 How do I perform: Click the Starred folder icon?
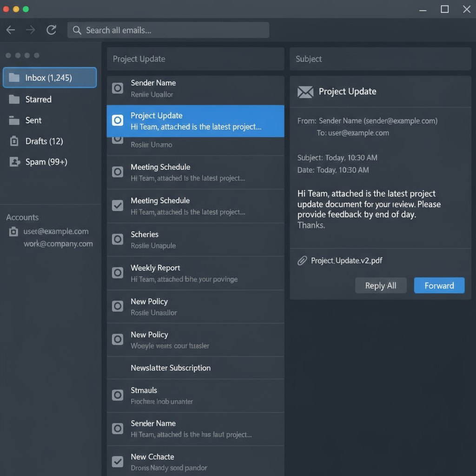click(14, 99)
